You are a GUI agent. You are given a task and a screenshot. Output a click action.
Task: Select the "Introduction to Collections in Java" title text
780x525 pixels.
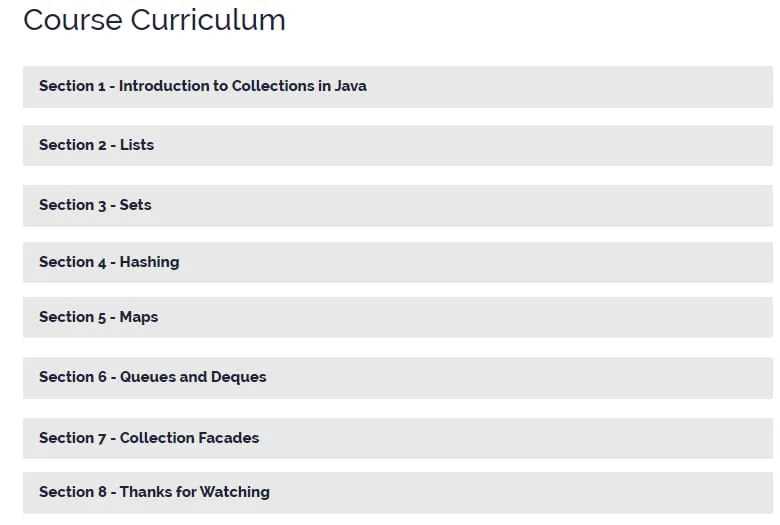click(x=243, y=86)
